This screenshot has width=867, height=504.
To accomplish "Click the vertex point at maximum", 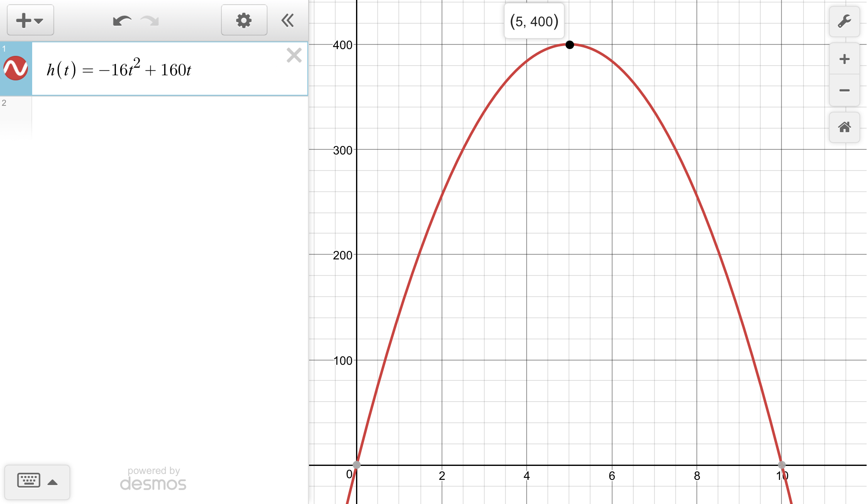I will point(570,45).
